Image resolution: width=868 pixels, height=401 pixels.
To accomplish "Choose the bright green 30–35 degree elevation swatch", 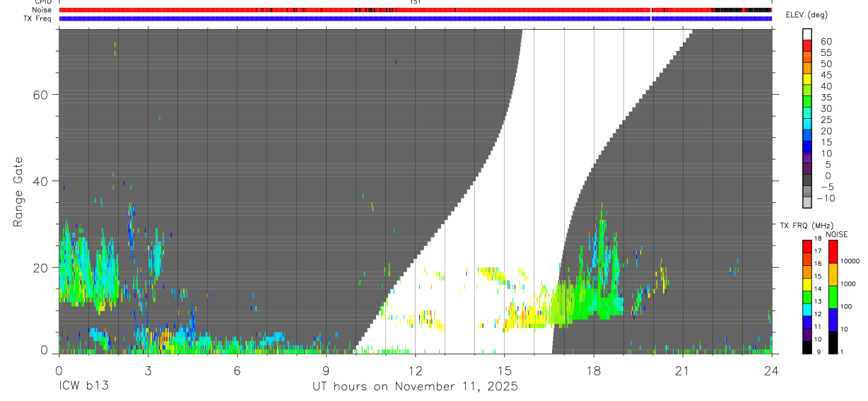I will (808, 102).
